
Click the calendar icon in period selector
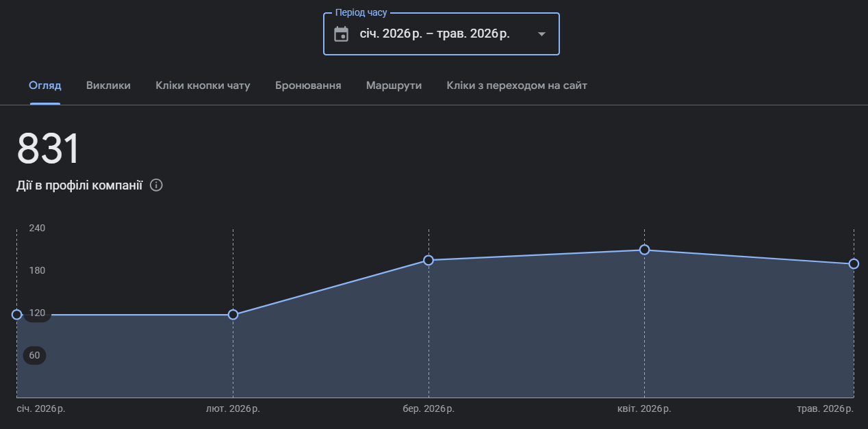pos(341,34)
